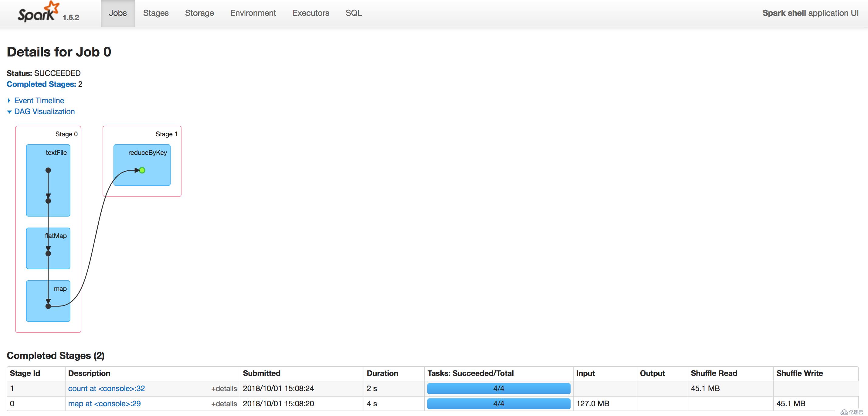This screenshot has height=416, width=868.
Task: Click the Event Timeline arrow icon
Action: tap(9, 101)
